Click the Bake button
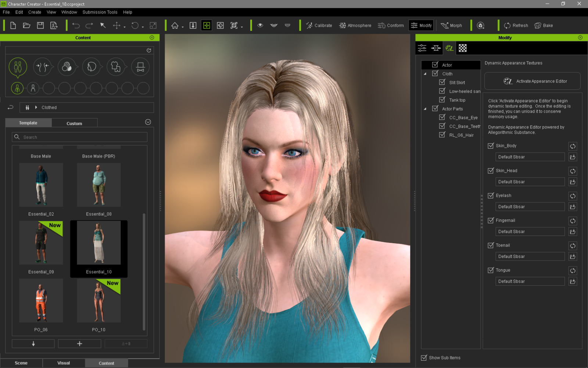The image size is (588, 368). (544, 25)
